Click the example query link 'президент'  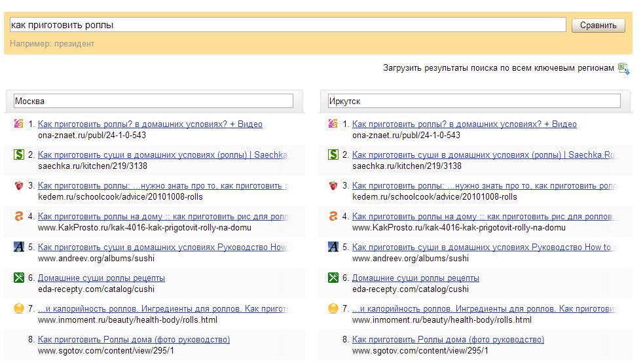coord(74,43)
